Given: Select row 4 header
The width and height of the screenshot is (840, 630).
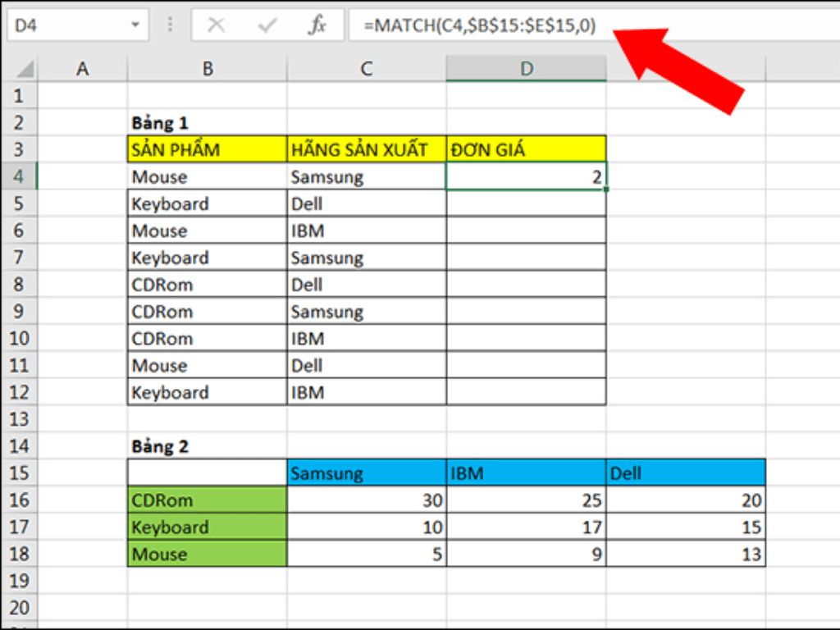Looking at the screenshot, I should [x=20, y=177].
